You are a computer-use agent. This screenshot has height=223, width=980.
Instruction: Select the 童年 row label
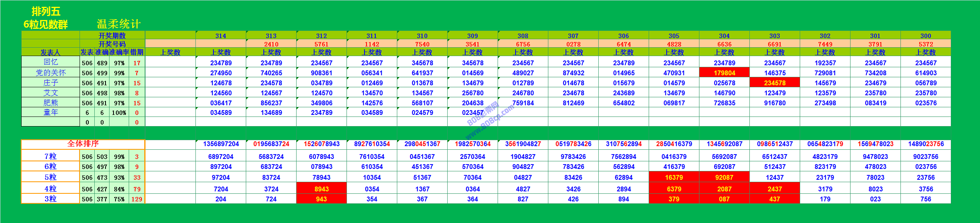click(x=50, y=113)
